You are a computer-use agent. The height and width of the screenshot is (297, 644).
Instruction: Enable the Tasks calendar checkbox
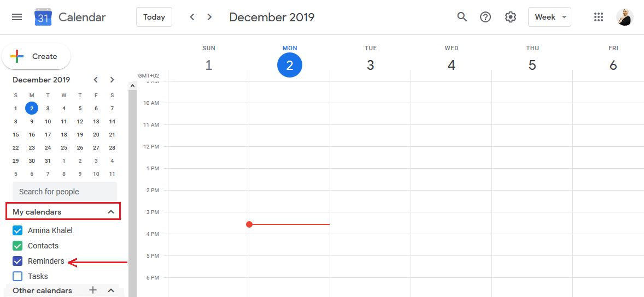click(x=17, y=276)
